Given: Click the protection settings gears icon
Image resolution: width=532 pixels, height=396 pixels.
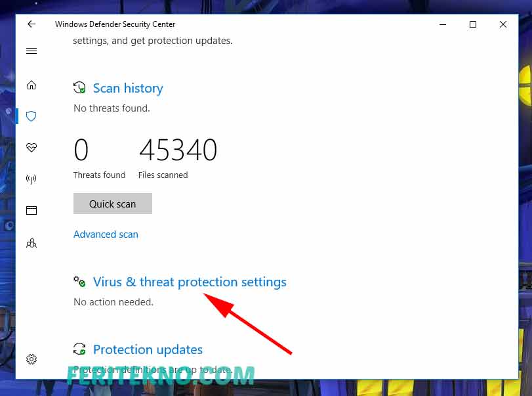Looking at the screenshot, I should tap(79, 282).
